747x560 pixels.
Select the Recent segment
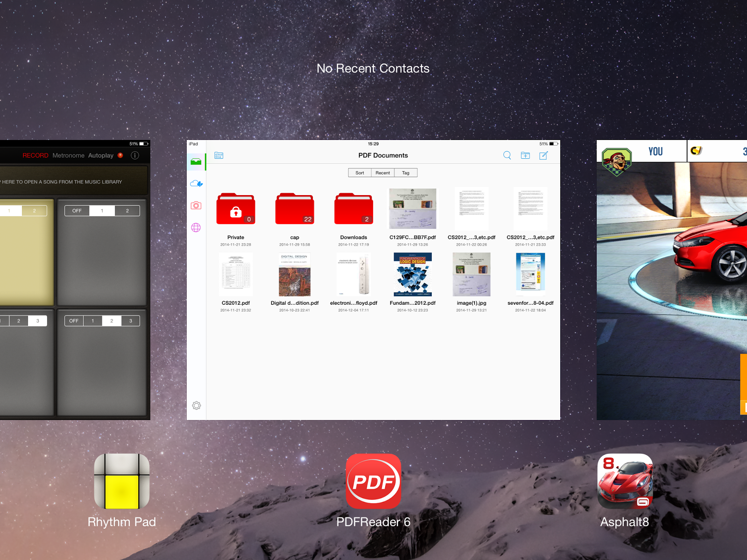click(383, 173)
